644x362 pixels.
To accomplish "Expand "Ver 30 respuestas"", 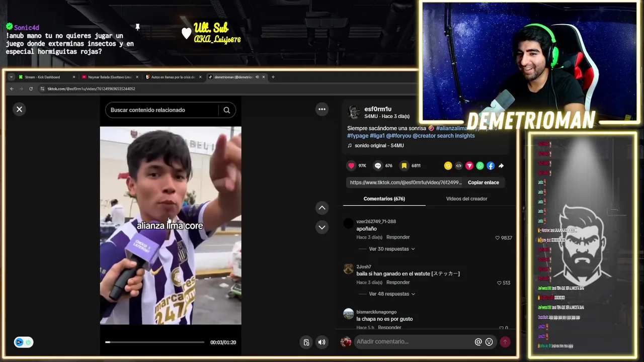I will coord(392,249).
